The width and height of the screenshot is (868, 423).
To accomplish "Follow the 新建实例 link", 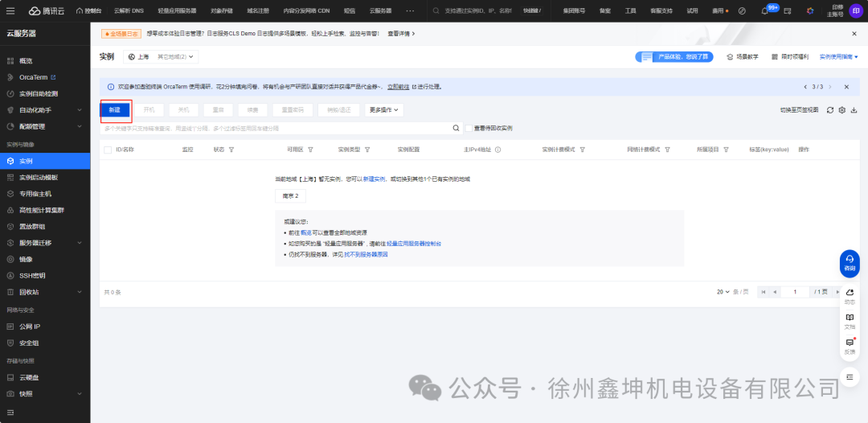I will [x=375, y=179].
